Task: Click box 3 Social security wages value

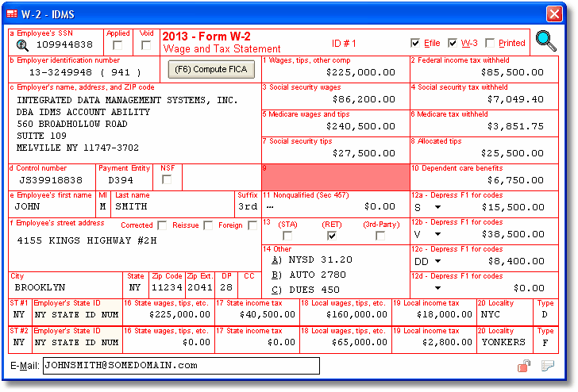Action: [364, 99]
